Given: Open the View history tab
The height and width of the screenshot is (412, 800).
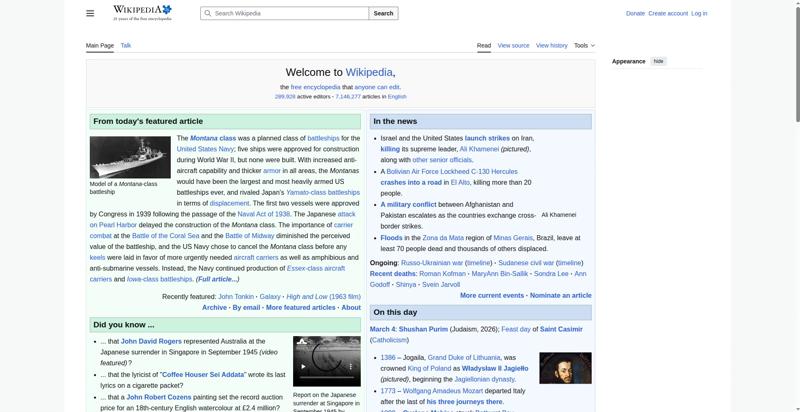Looking at the screenshot, I should pyautogui.click(x=551, y=45).
